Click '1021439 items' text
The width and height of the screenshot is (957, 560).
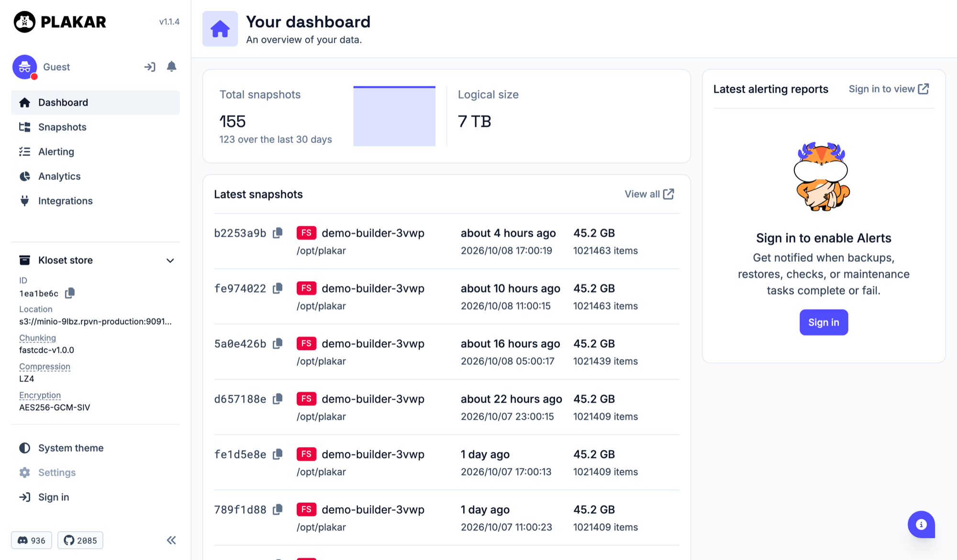pos(605,361)
